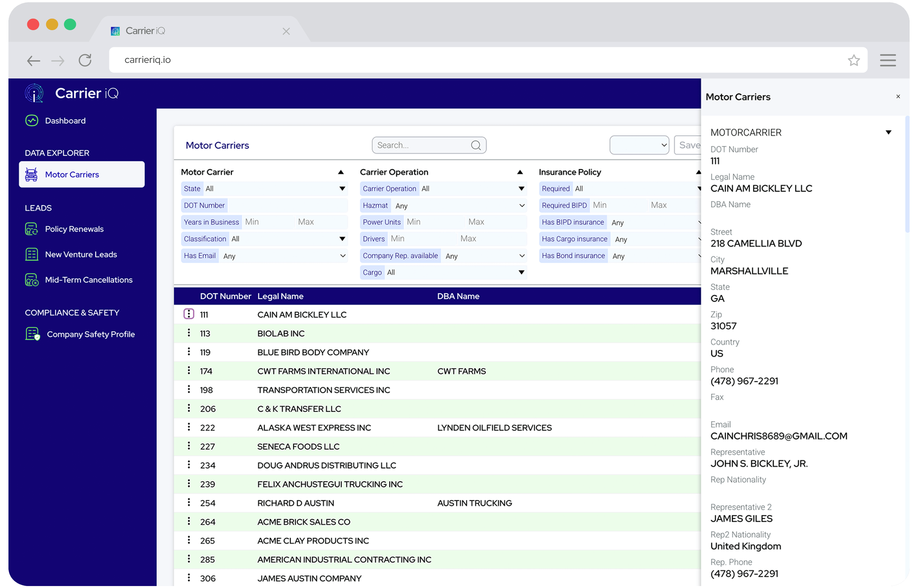Click the Save button
The height and width of the screenshot is (588, 920).
(x=689, y=146)
